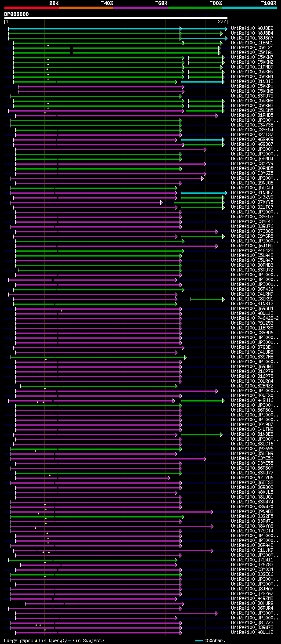Pick the UniRef100_B1N8E7 label
281x644 pixels.
[252, 192]
